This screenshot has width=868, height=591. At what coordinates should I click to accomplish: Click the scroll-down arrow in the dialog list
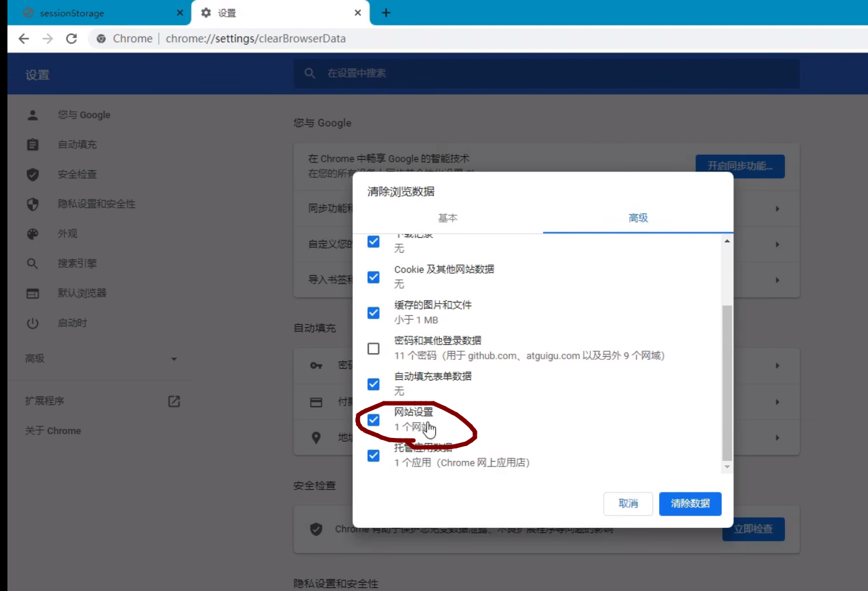[x=727, y=467]
